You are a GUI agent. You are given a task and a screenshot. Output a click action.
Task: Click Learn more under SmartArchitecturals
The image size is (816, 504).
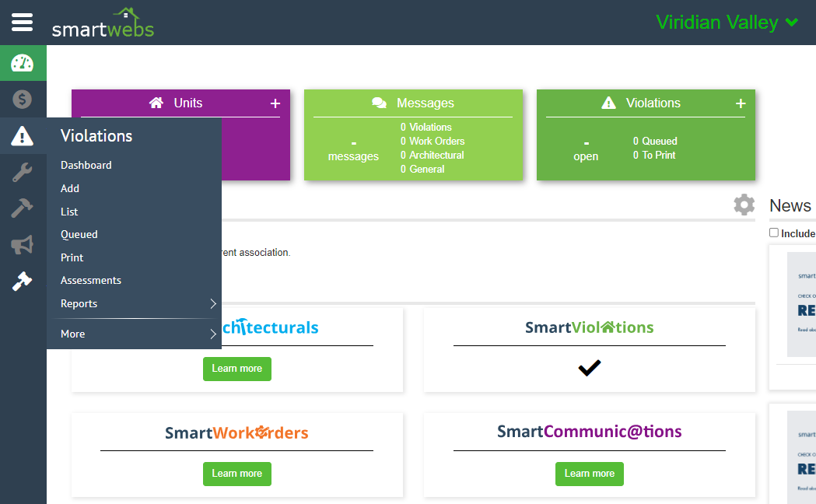pos(236,369)
